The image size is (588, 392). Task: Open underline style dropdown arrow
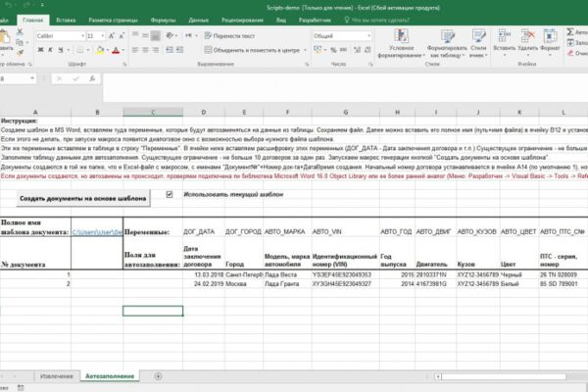click(x=69, y=50)
